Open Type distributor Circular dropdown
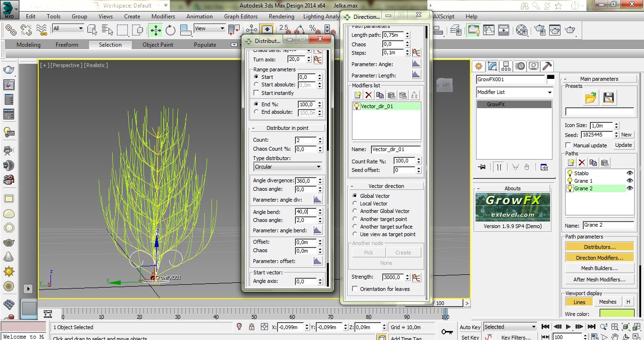Screen dimensions: 644x340 [288, 167]
